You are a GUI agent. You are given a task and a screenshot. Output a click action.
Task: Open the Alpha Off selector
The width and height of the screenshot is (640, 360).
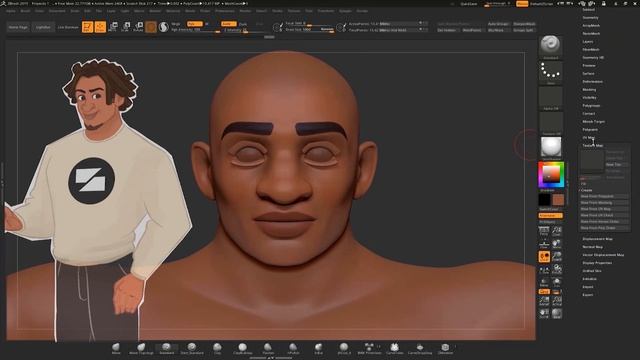pos(551,98)
